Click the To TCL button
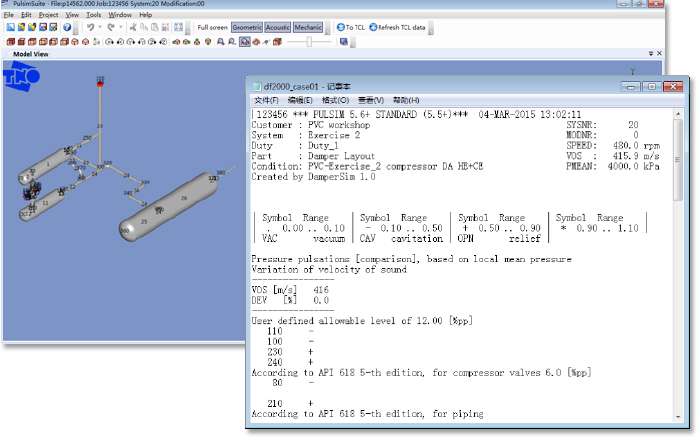The width and height of the screenshot is (697, 437). (x=351, y=28)
